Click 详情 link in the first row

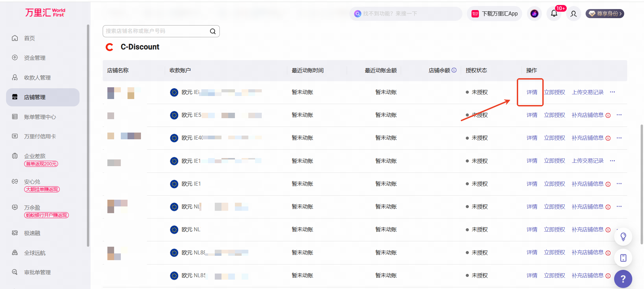[532, 92]
